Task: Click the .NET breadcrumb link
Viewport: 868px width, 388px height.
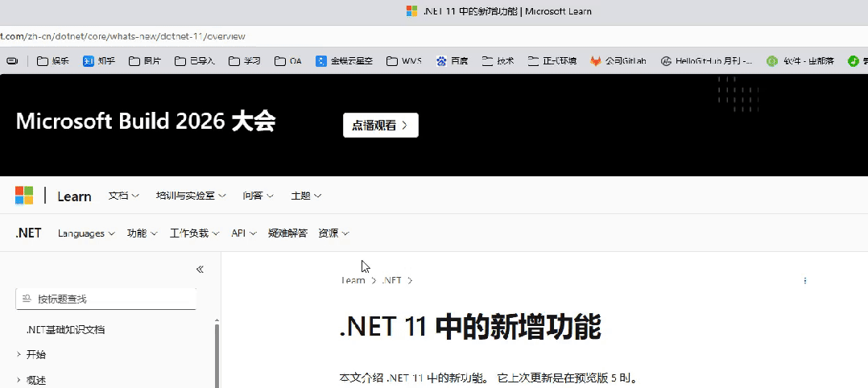Action: tap(391, 281)
